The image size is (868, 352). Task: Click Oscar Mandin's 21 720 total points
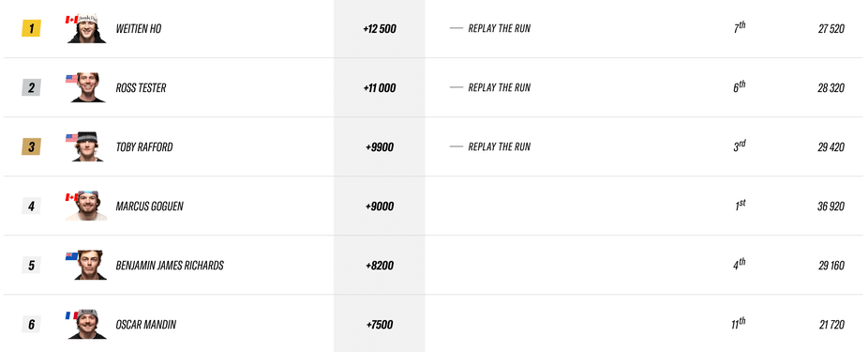click(831, 325)
